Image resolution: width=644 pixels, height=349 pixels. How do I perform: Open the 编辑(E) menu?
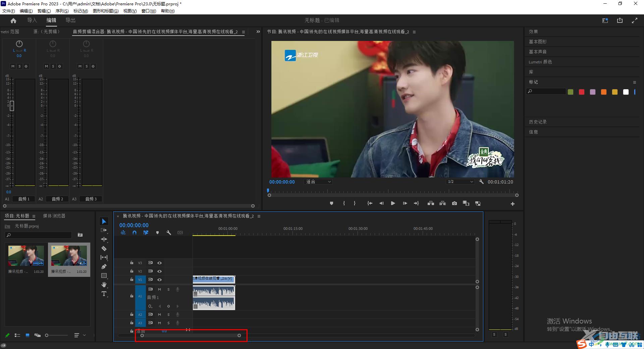tap(26, 11)
